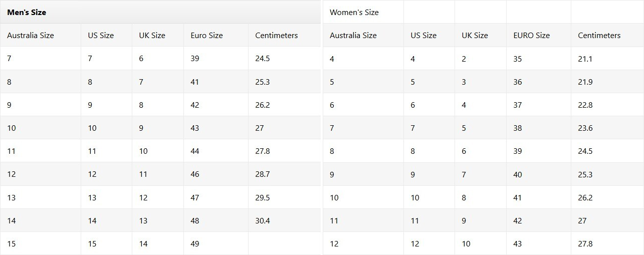The width and height of the screenshot is (644, 255).
Task: Click men's 24.5 centimeters cell
Action: (262, 59)
